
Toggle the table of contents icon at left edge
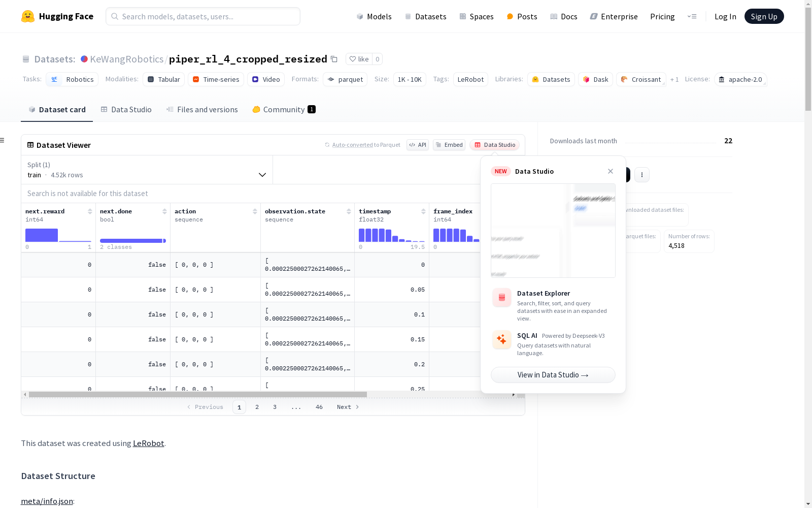2,140
